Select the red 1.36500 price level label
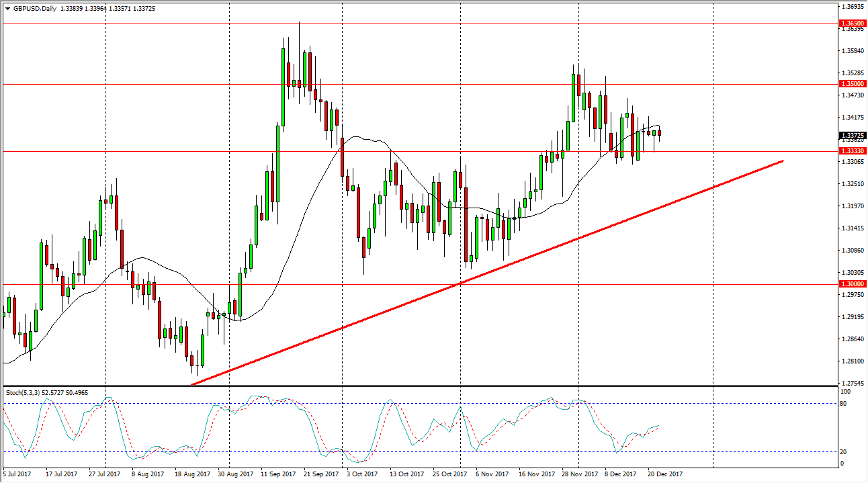This screenshot has height=483, width=868. (854, 24)
